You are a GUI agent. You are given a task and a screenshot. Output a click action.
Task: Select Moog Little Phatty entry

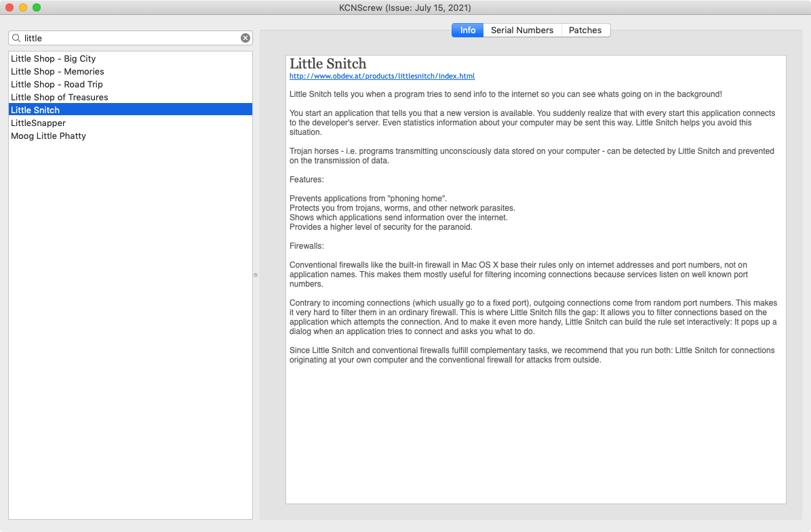[48, 136]
